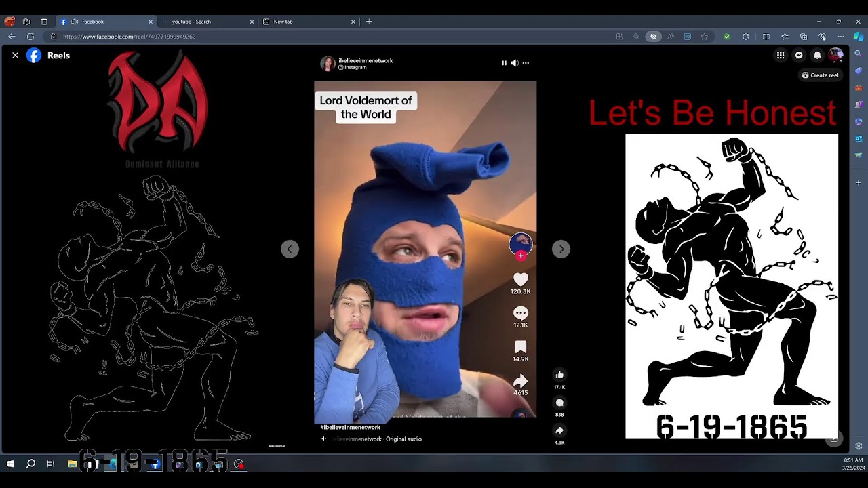868x488 pixels.
Task: Go to the previous reel arrow
Action: [x=290, y=249]
